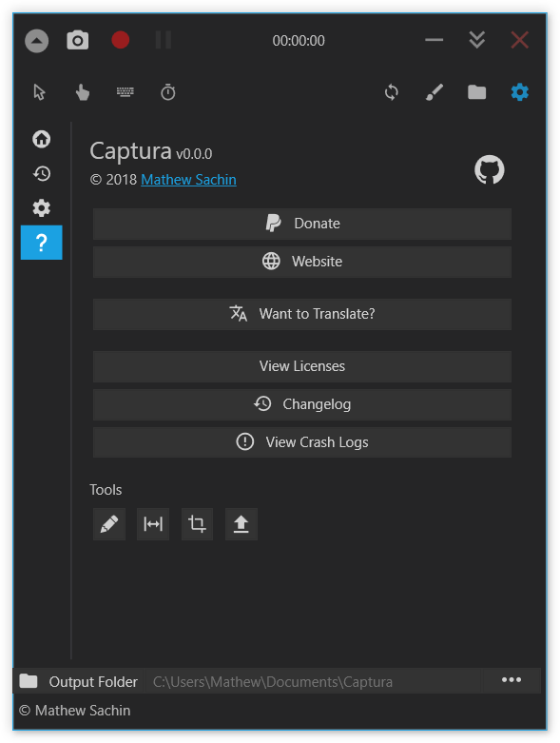Switch to the Home sidebar tab
This screenshot has width=560, height=743.
(x=42, y=139)
